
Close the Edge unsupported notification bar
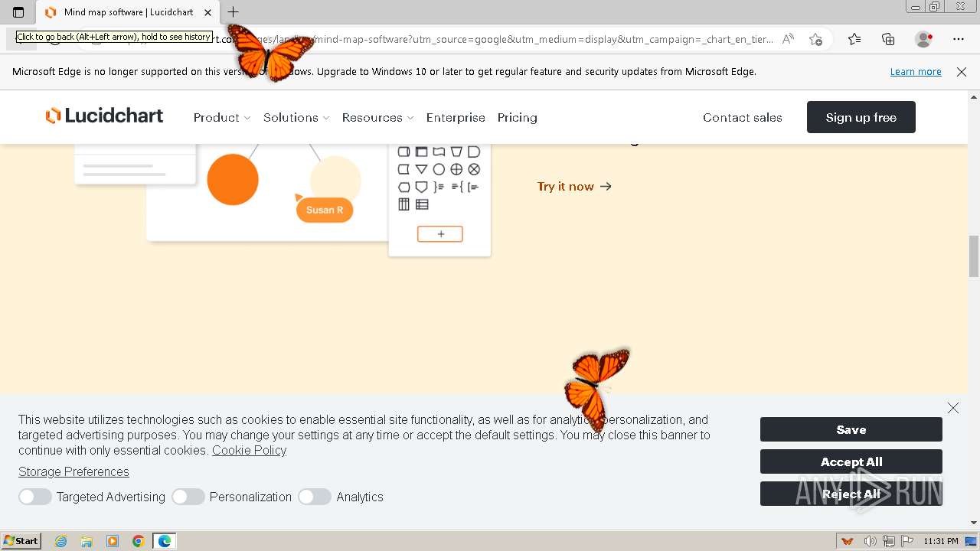(x=962, y=72)
